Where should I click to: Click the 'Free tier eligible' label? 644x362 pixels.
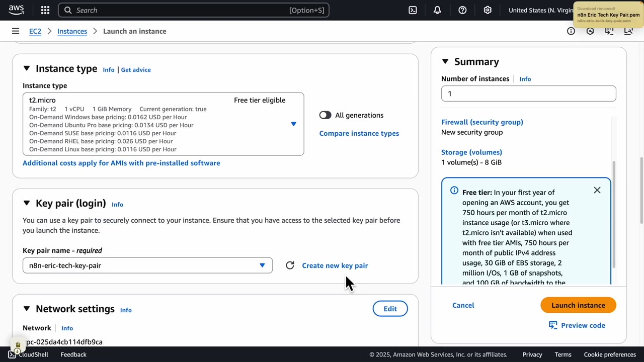click(260, 100)
